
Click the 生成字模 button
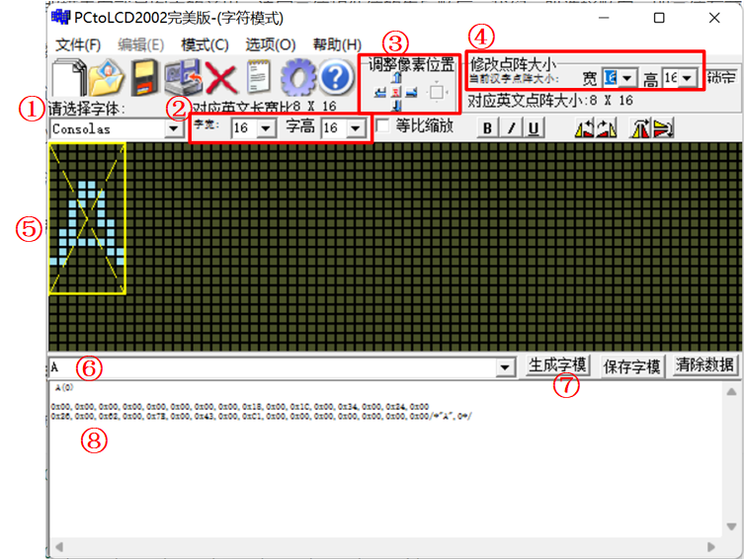pyautogui.click(x=558, y=365)
